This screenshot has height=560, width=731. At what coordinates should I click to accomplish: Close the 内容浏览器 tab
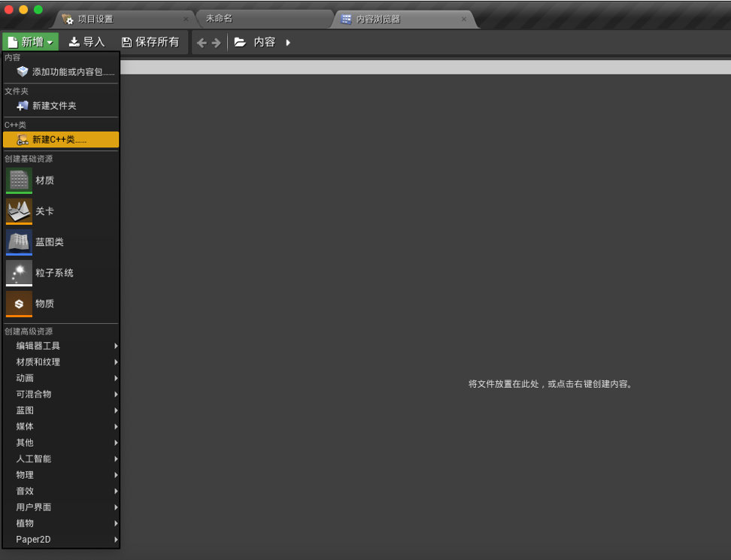(x=464, y=19)
